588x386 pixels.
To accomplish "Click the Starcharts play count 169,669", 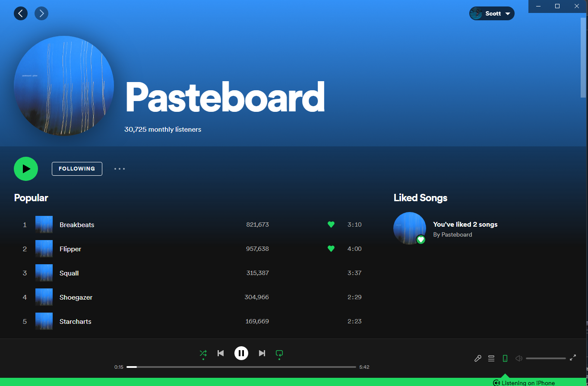I will [x=258, y=322].
